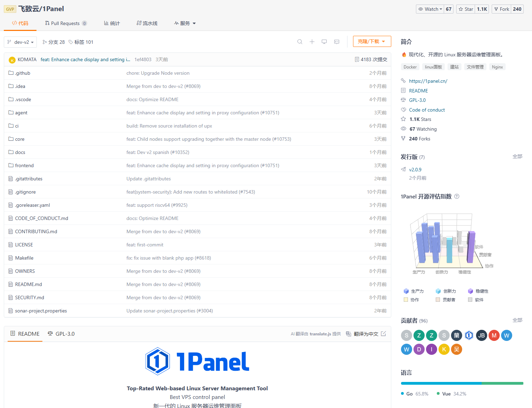Click 全部 beside 发行版

pyautogui.click(x=517, y=157)
